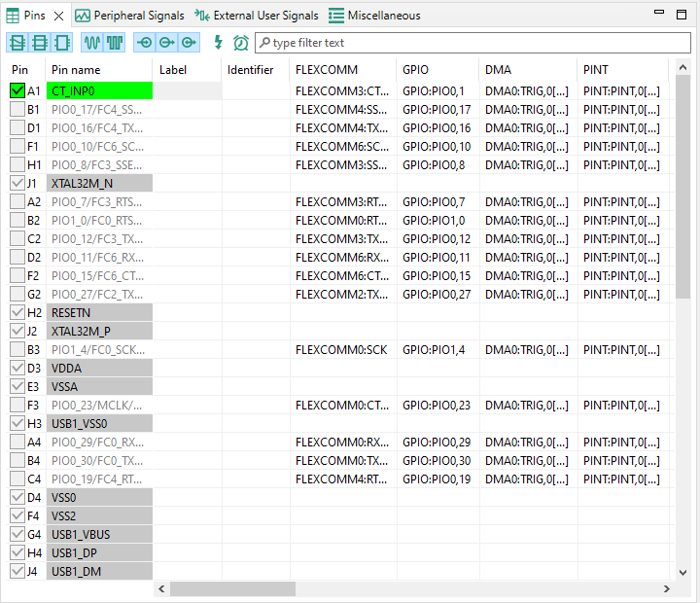
Task: Uncheck the A1 CT_INP0 pin checkbox
Action: point(17,90)
